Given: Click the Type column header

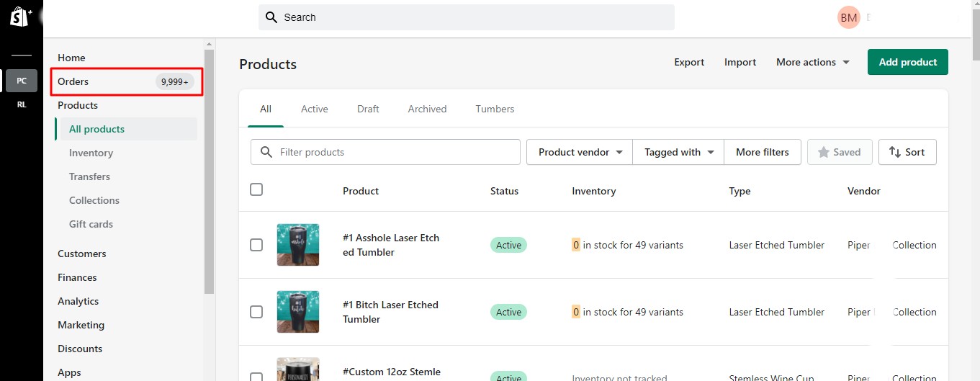Looking at the screenshot, I should coord(740,191).
